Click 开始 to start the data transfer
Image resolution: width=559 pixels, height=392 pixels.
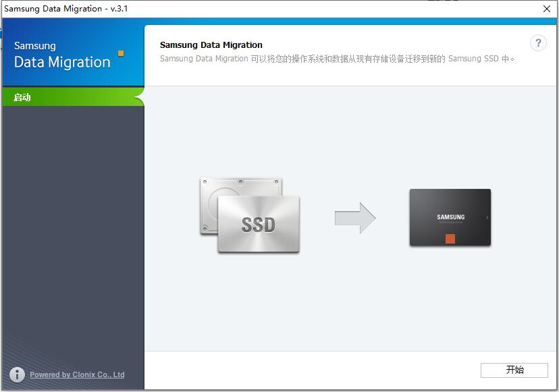514,370
